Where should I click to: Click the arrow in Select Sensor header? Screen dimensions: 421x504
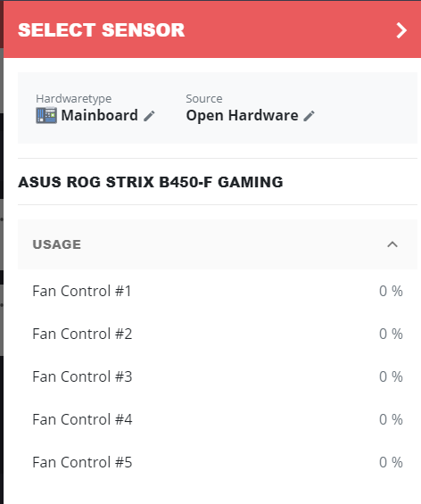point(401,30)
